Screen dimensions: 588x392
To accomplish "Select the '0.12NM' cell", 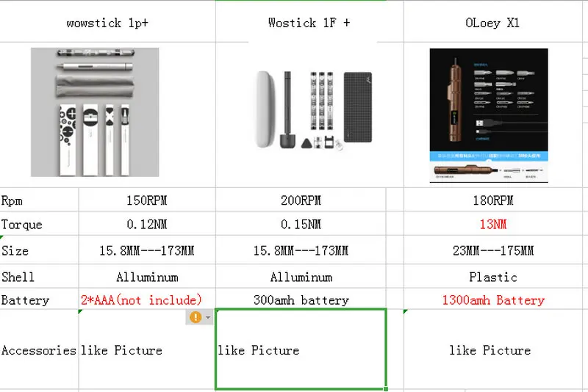I will 147,225.
